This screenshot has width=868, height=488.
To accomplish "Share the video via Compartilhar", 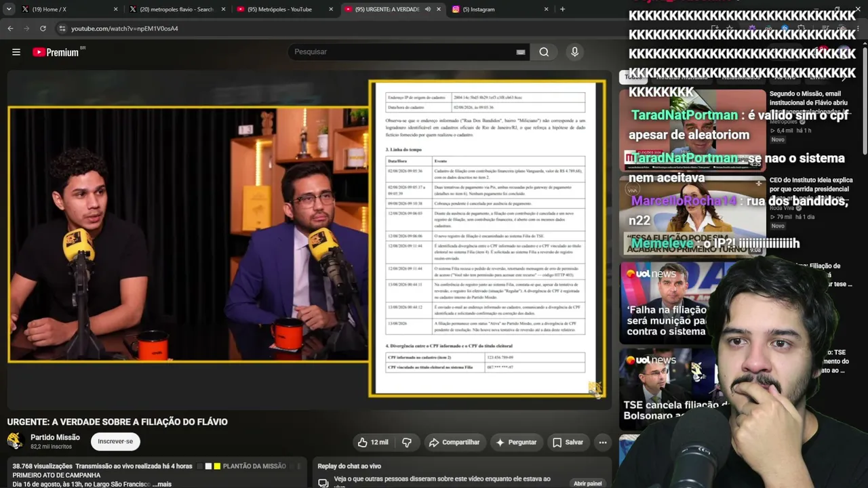I will [x=454, y=443].
